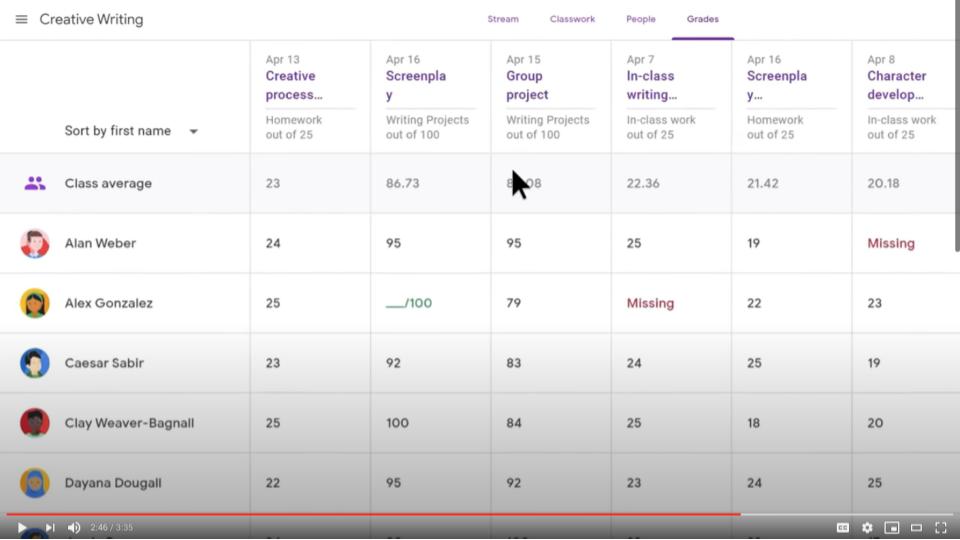Enable miniplayer mode

coord(892,527)
